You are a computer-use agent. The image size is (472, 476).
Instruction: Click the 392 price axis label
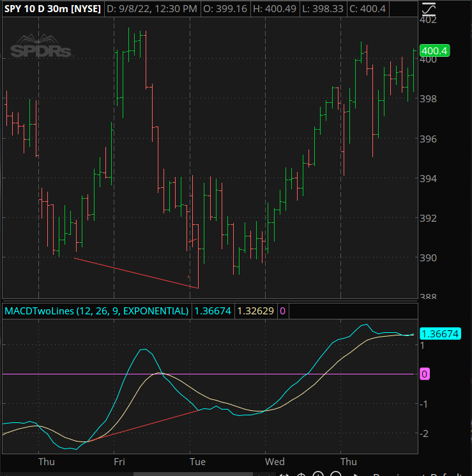pyautogui.click(x=428, y=218)
